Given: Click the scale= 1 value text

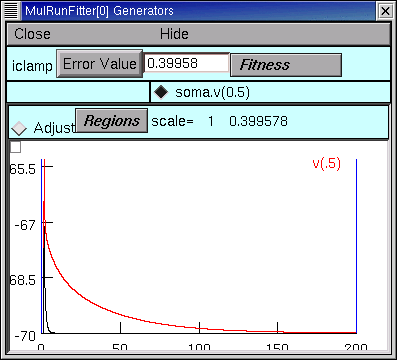Looking at the screenshot, I should (182, 121).
